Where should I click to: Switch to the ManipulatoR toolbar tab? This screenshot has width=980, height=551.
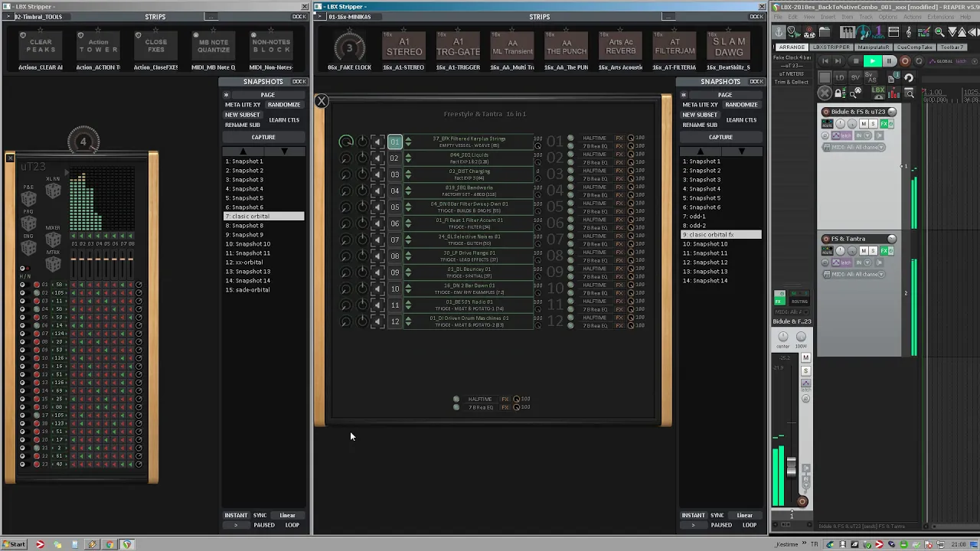coord(874,47)
